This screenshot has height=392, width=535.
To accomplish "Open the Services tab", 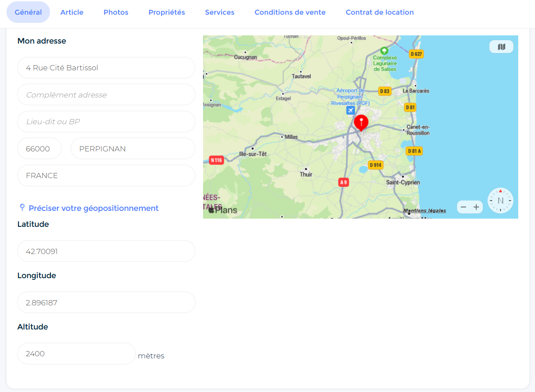I will pos(220,12).
